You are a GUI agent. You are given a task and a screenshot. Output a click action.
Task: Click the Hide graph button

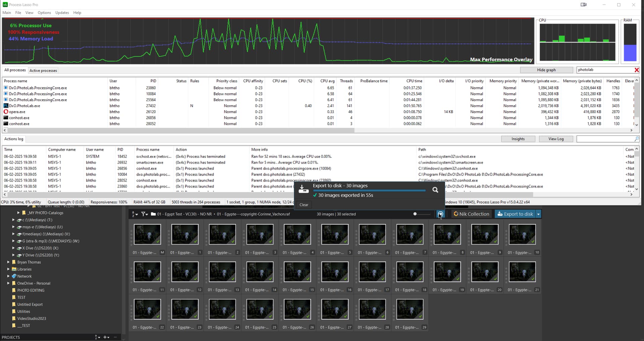pos(546,70)
